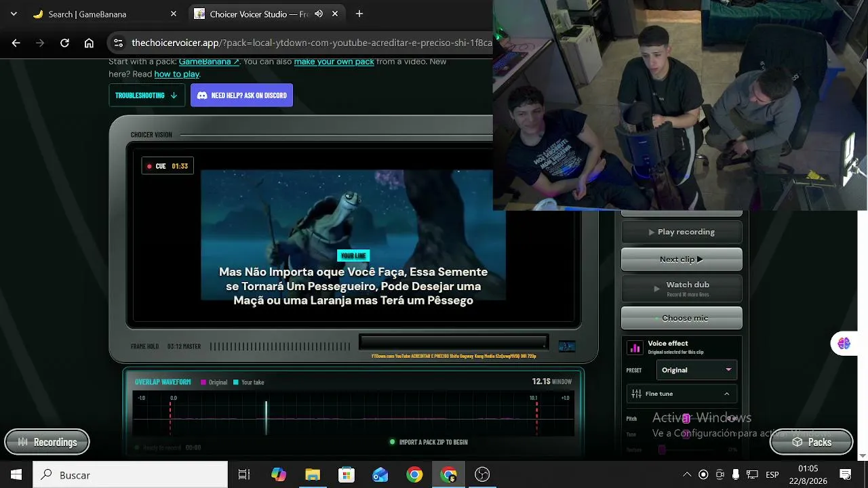Click the microphone icon in system tray
The height and width of the screenshot is (488, 868).
click(x=736, y=474)
